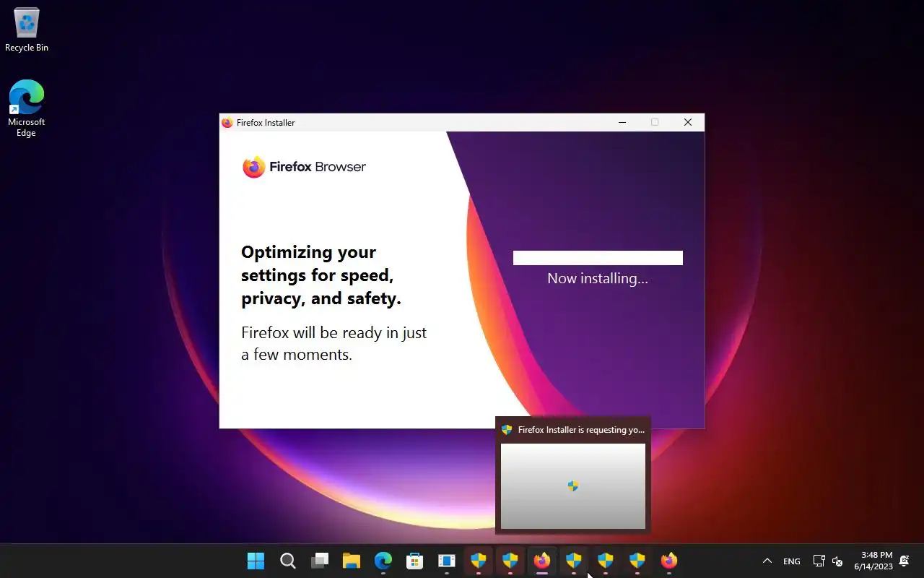Viewport: 924px width, 578px height.
Task: Expand the hidden tray icons chevron
Action: tap(767, 561)
